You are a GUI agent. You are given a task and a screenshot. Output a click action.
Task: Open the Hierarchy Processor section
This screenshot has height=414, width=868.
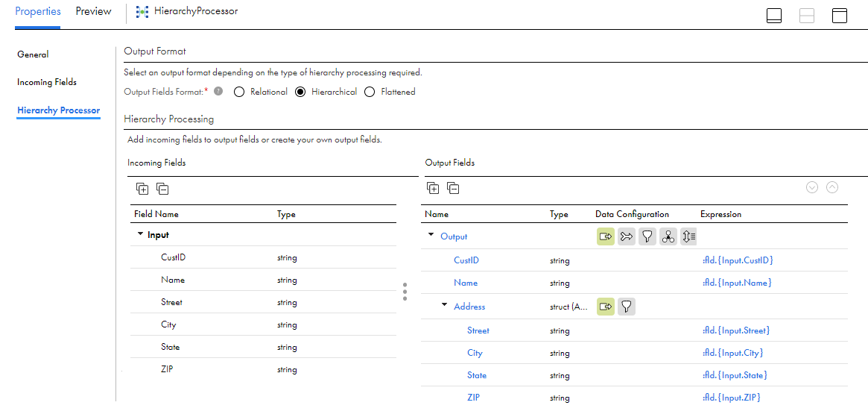tap(59, 110)
